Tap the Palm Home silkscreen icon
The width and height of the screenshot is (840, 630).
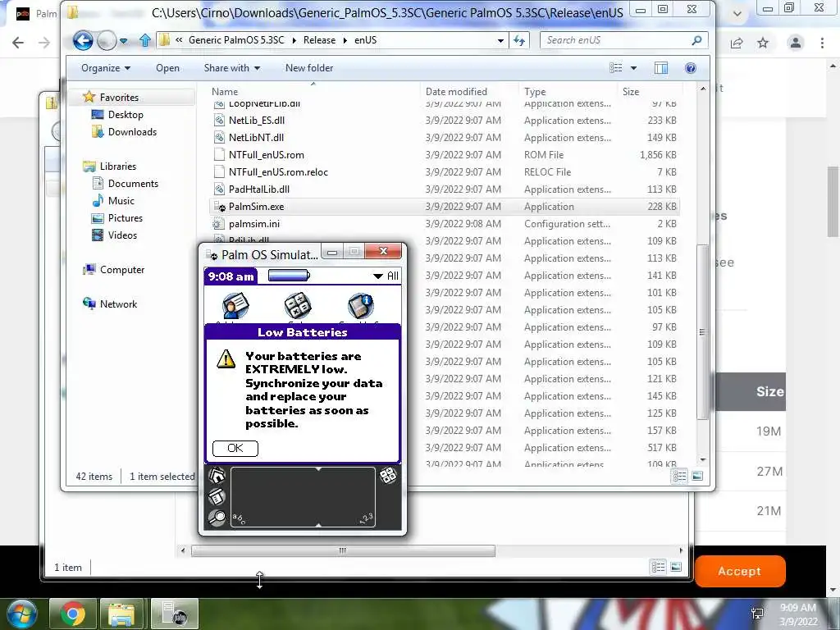[217, 476]
